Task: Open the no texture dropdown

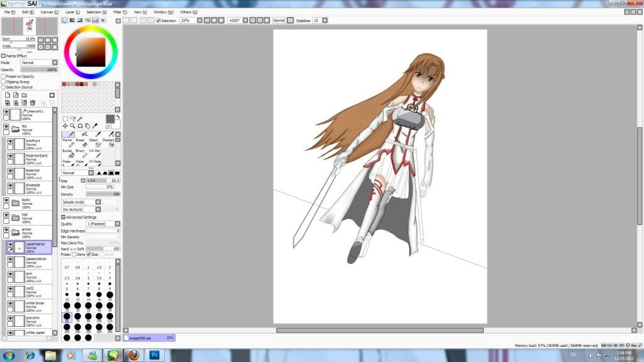Action: pyautogui.click(x=81, y=209)
